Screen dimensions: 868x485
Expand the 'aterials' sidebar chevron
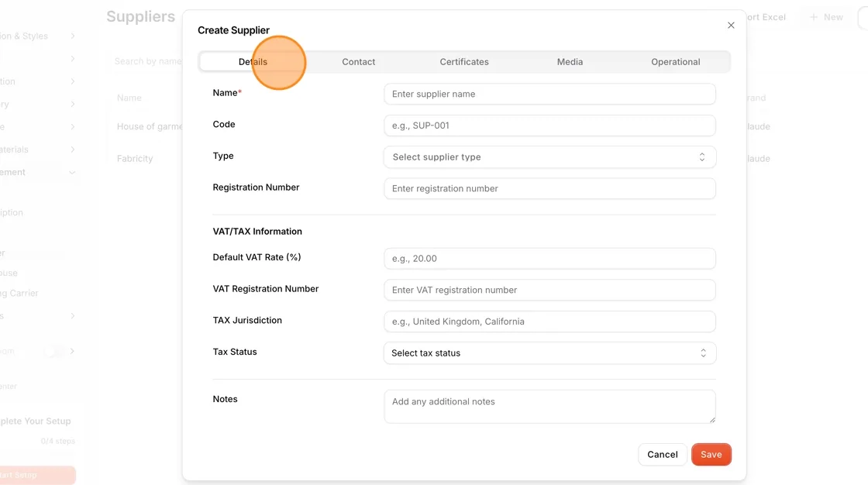tap(73, 150)
